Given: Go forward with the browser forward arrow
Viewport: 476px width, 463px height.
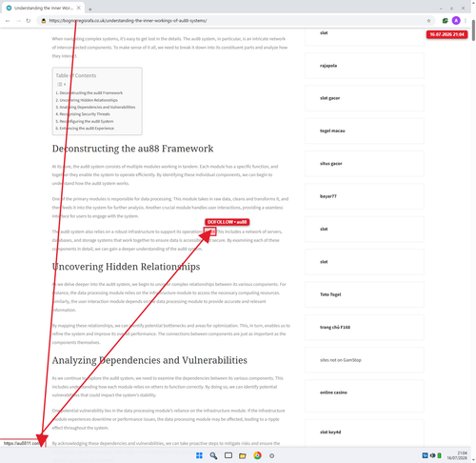Looking at the screenshot, I should (18, 21).
